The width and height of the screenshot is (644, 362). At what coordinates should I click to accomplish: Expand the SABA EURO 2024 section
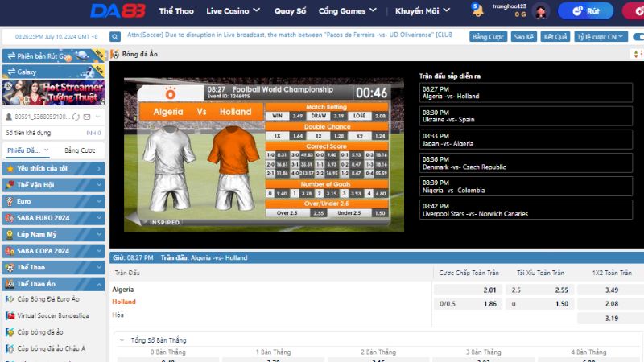pos(99,218)
